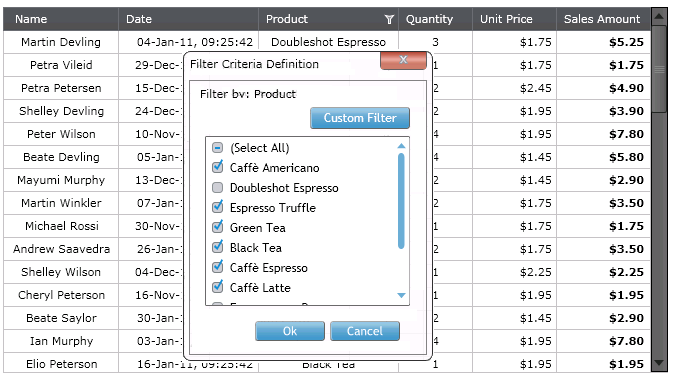The width and height of the screenshot is (673, 377).
Task: Sort by the Name column header
Action: (x=61, y=19)
